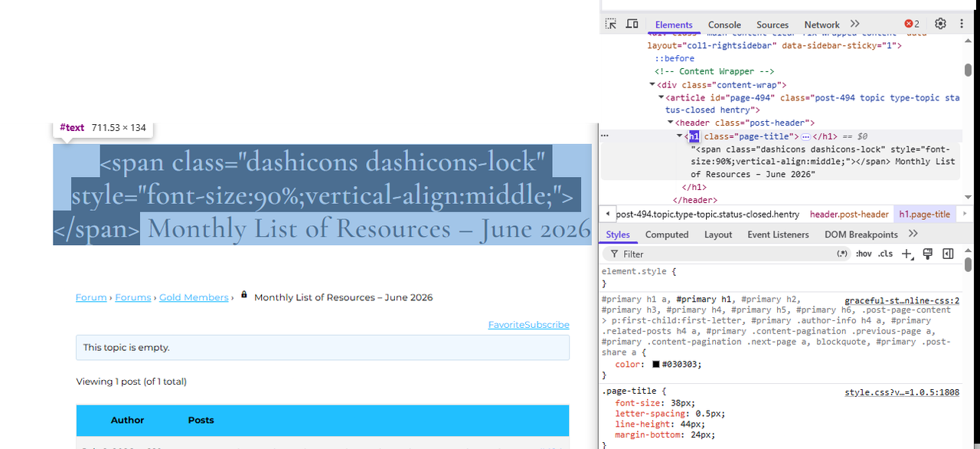980x449 pixels.
Task: Click the Styles pane vertical scrollbar thumb
Action: [968, 264]
